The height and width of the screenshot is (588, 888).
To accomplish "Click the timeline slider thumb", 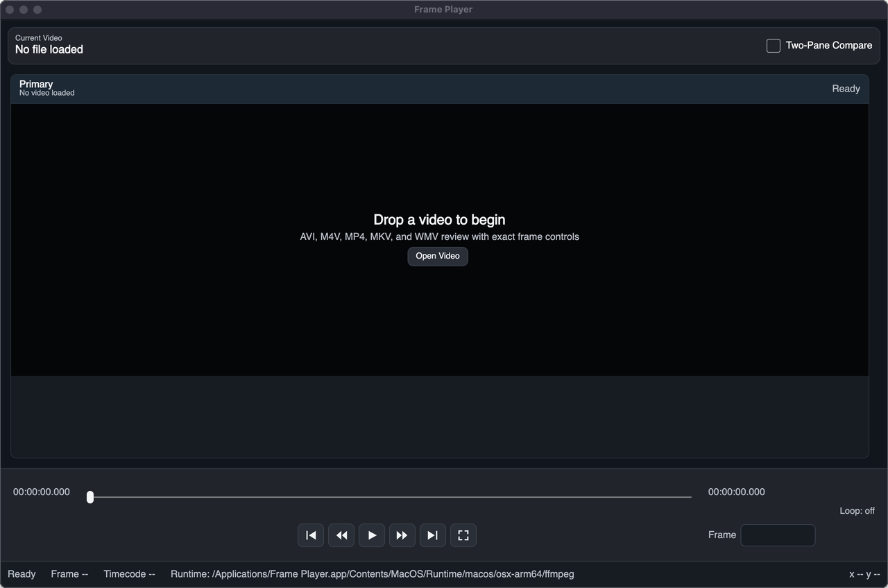I will (90, 497).
